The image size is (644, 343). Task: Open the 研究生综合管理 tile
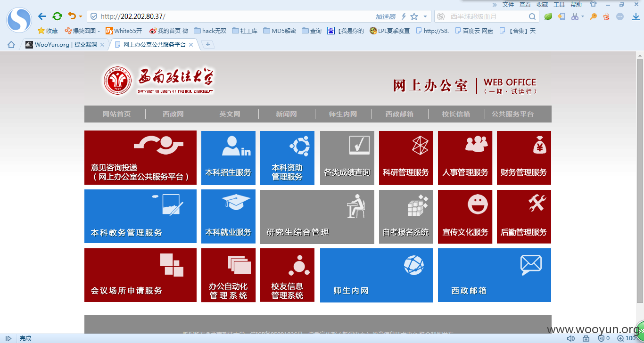click(x=317, y=217)
